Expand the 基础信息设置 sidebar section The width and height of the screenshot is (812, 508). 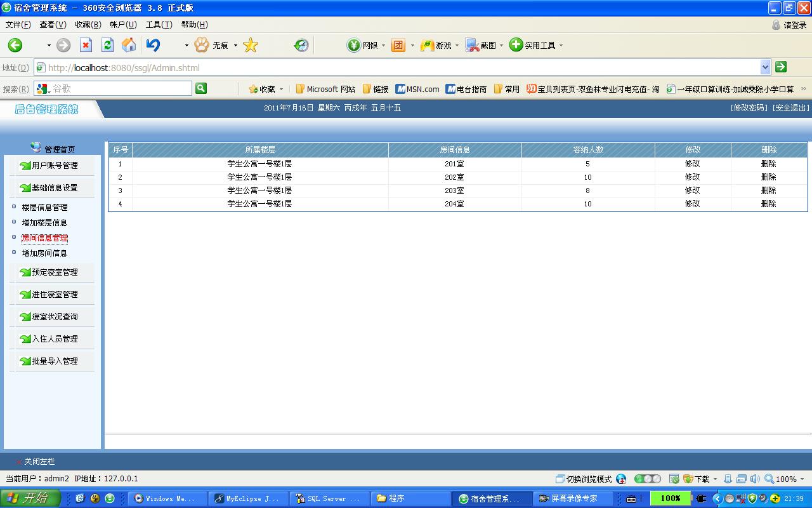[54, 188]
